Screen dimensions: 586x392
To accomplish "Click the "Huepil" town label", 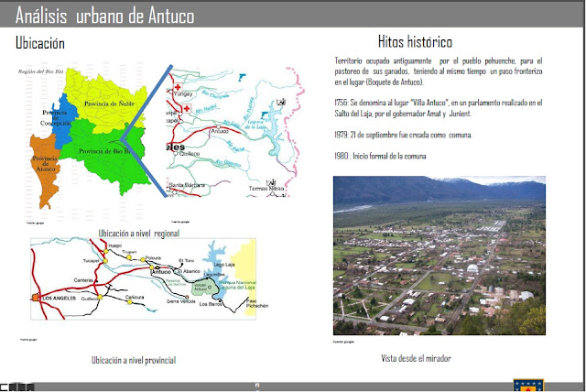I will pos(114,245).
